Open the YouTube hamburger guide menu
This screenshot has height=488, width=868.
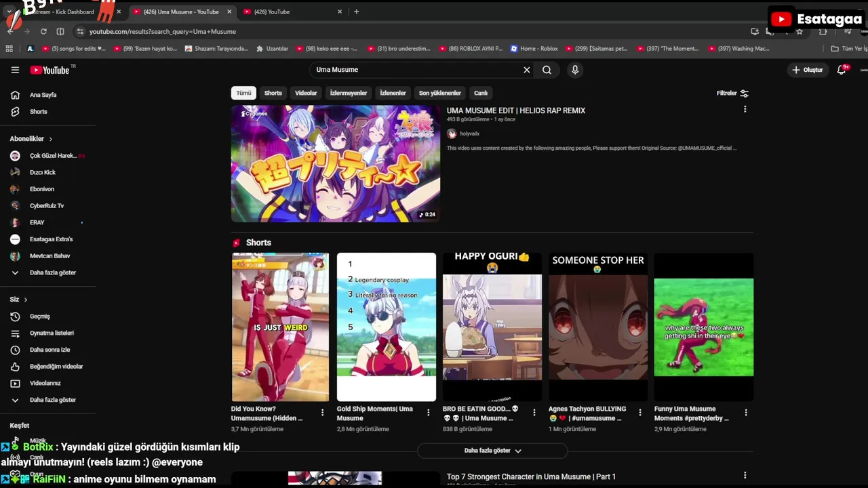(15, 70)
